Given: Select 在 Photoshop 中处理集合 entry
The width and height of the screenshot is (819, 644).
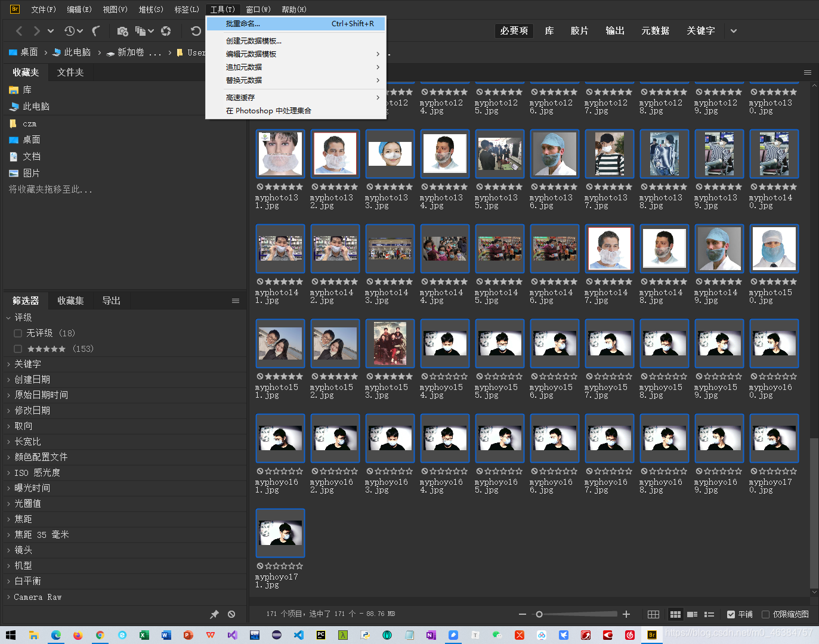Looking at the screenshot, I should click(296, 111).
